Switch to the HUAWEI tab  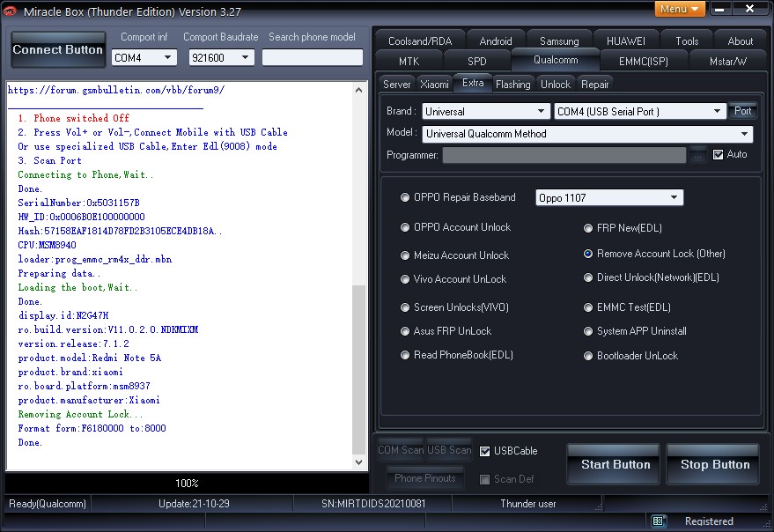[626, 41]
